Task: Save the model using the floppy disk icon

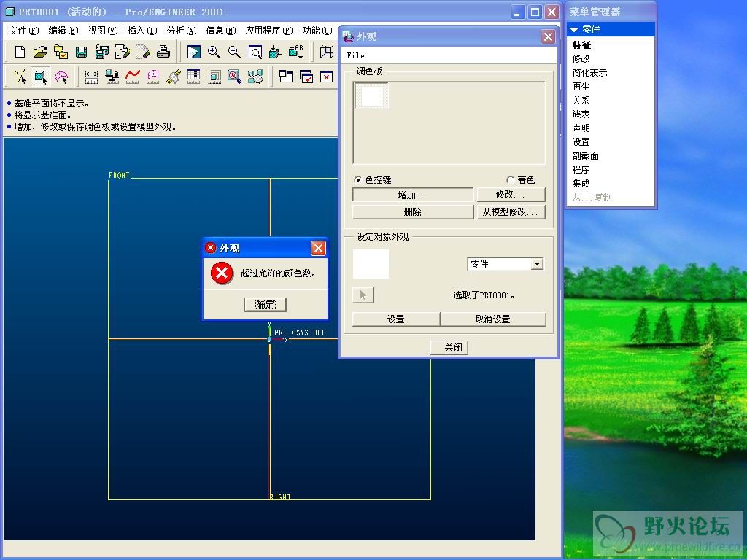Action: click(81, 52)
